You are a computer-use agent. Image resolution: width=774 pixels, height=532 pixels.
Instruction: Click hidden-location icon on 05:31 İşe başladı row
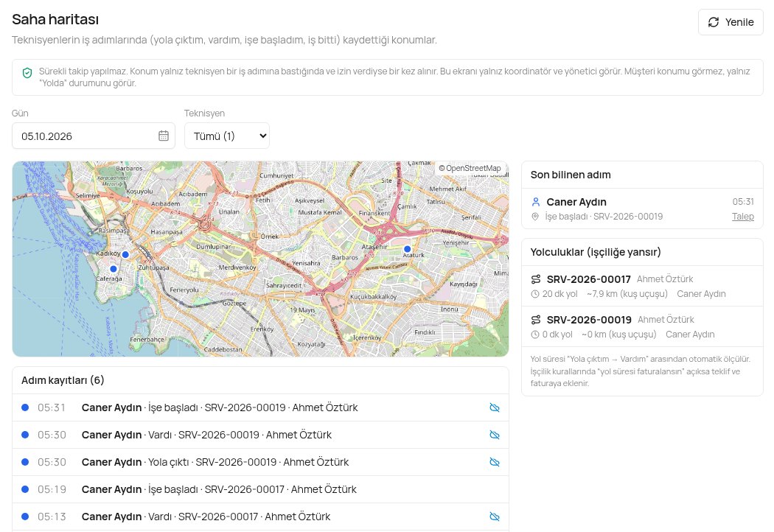pos(494,407)
